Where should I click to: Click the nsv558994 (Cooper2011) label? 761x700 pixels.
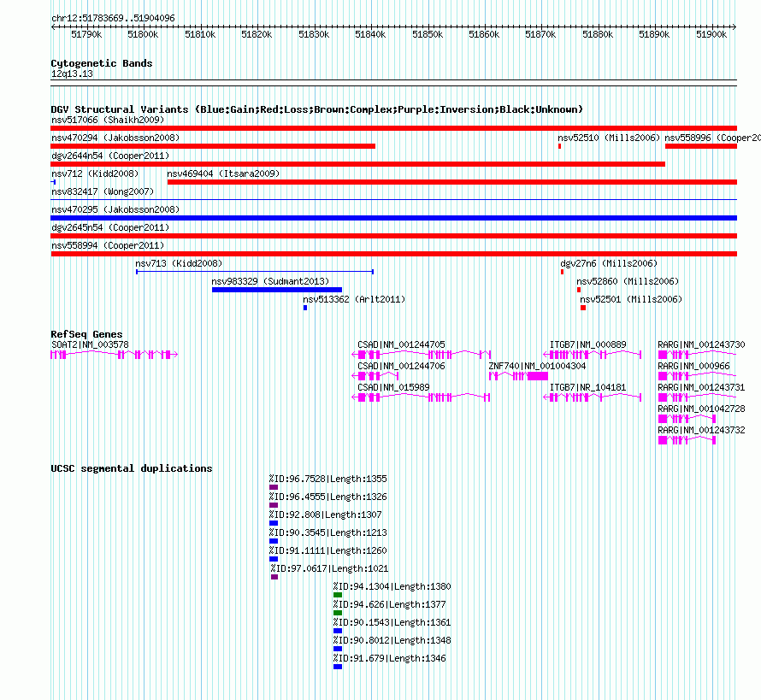108,245
